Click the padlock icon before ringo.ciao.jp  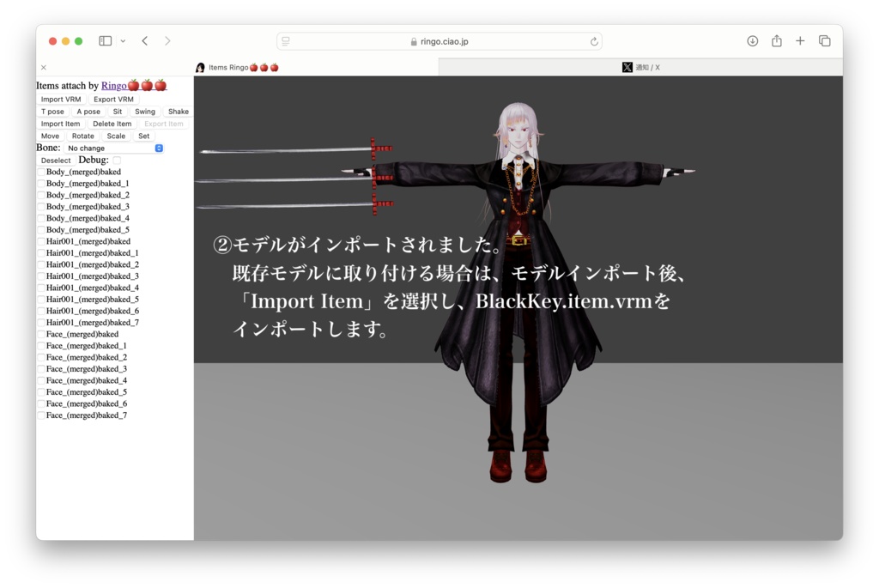pos(413,40)
